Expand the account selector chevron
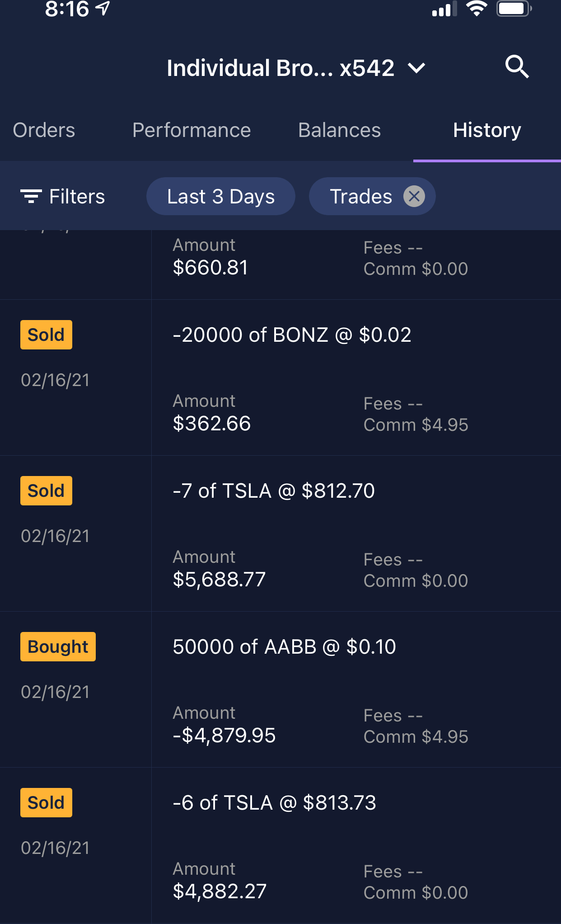 [x=416, y=68]
